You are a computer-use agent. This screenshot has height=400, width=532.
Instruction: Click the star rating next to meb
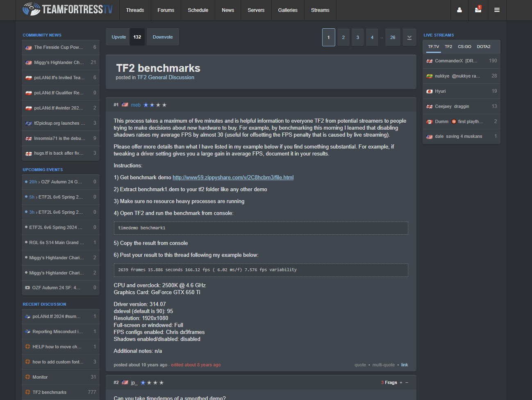click(x=155, y=105)
